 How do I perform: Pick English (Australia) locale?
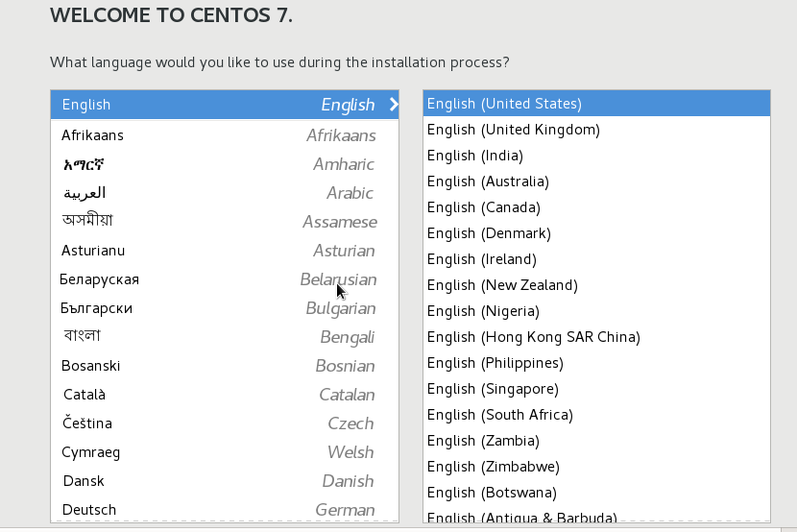pyautogui.click(x=596, y=181)
